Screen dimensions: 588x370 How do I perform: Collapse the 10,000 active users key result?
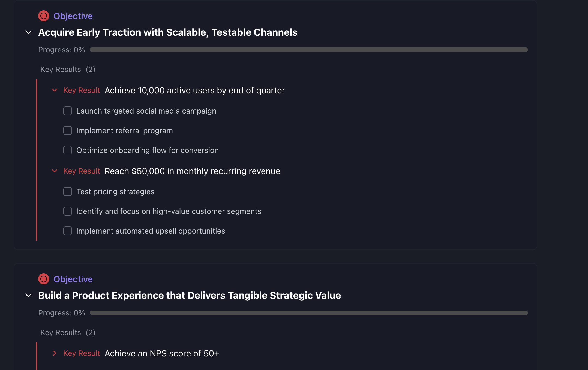[55, 90]
